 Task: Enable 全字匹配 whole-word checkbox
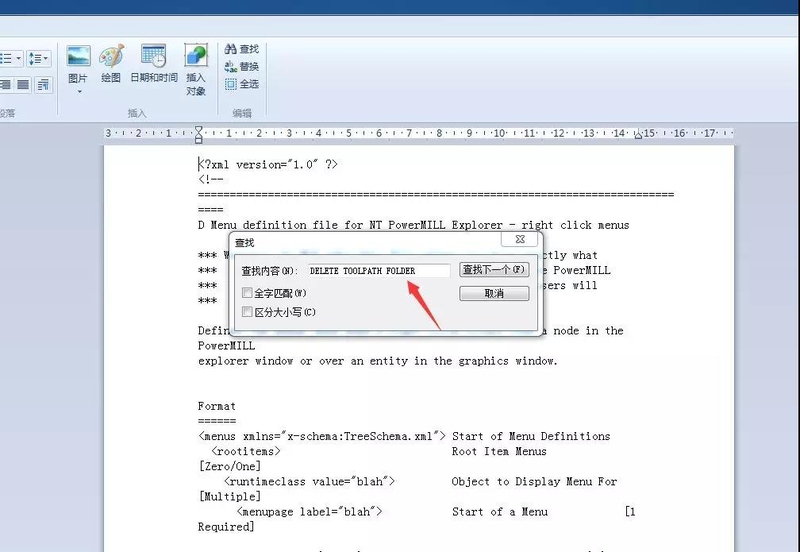pyautogui.click(x=247, y=293)
